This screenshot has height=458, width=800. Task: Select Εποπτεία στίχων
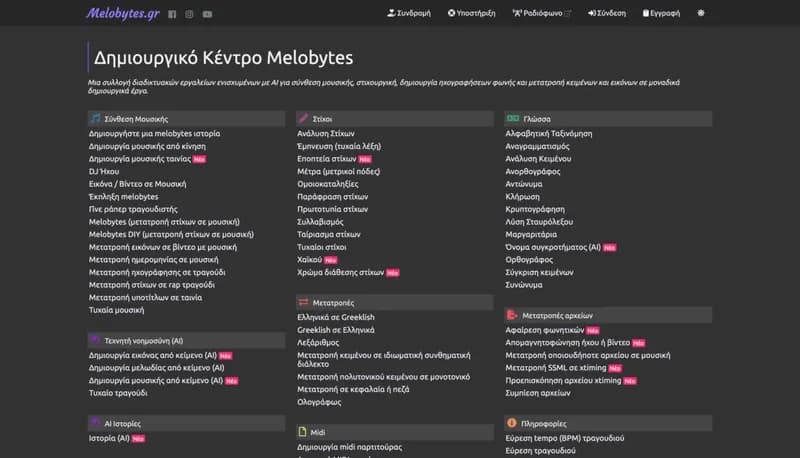pyautogui.click(x=327, y=159)
